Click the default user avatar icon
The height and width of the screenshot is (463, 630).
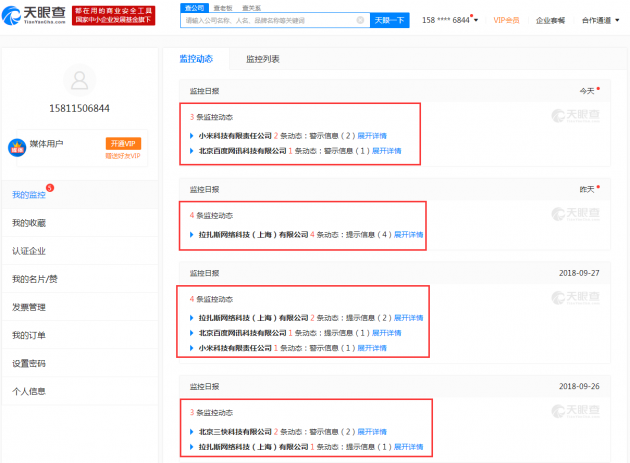[x=80, y=80]
